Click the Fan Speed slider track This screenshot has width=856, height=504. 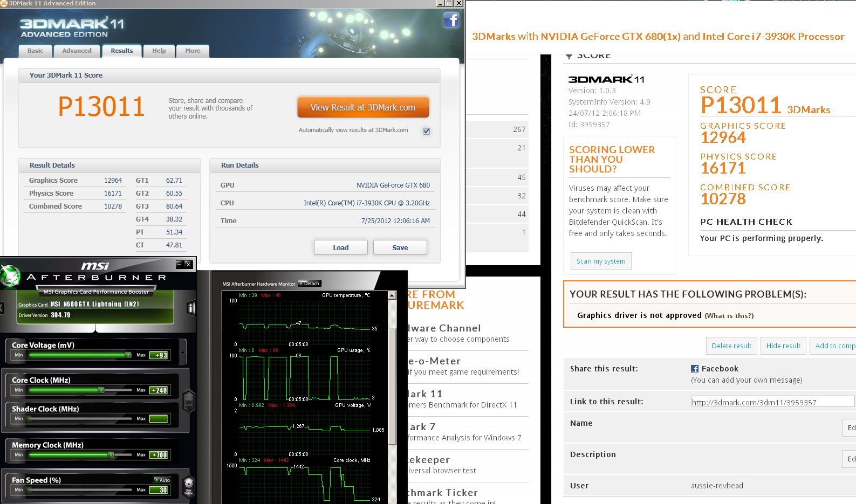(81, 489)
